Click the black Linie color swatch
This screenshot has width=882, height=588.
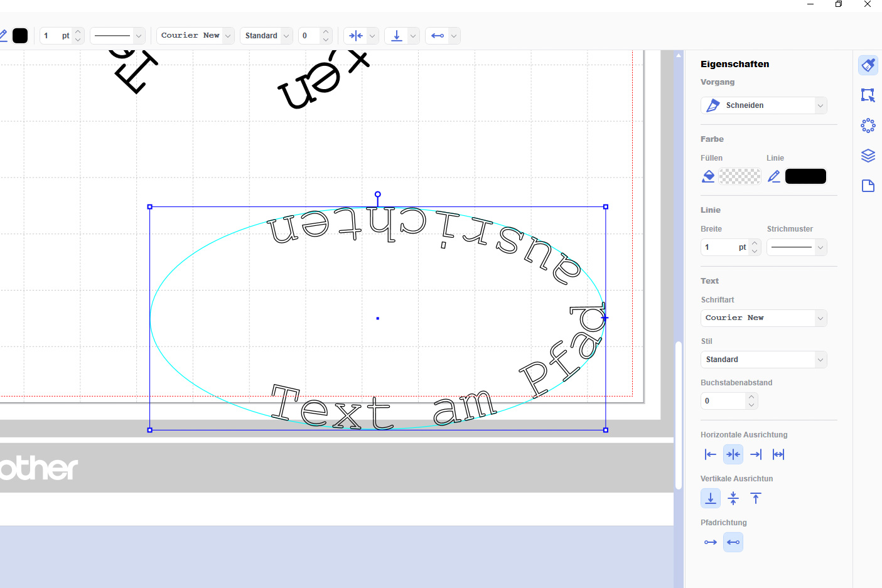point(805,176)
